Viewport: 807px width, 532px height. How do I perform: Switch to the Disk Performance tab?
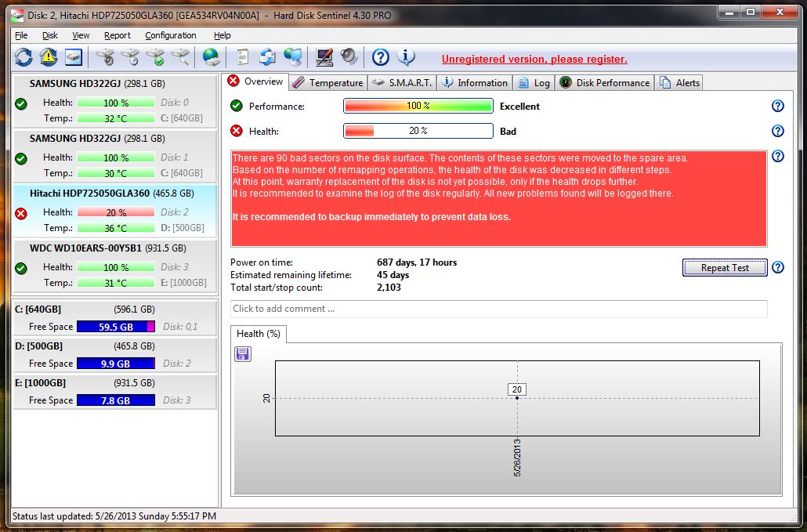click(x=604, y=83)
